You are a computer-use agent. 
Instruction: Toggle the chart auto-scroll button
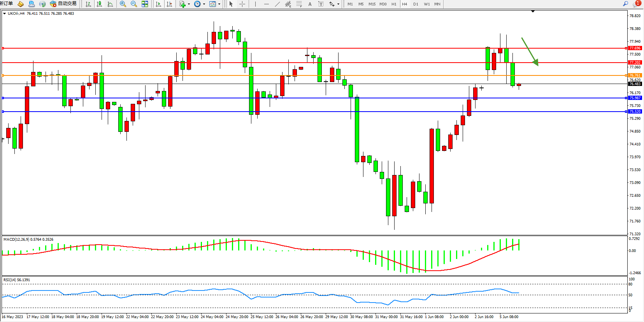pos(158,4)
